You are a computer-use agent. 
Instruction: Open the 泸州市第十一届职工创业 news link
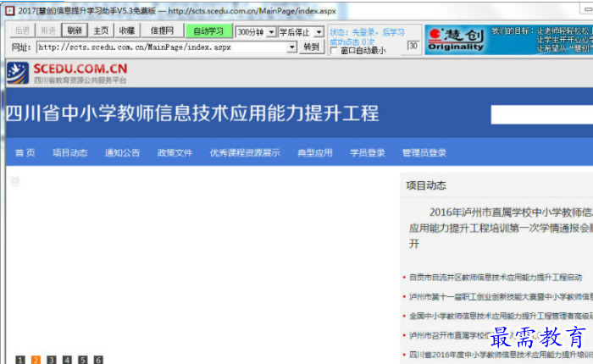click(x=501, y=297)
